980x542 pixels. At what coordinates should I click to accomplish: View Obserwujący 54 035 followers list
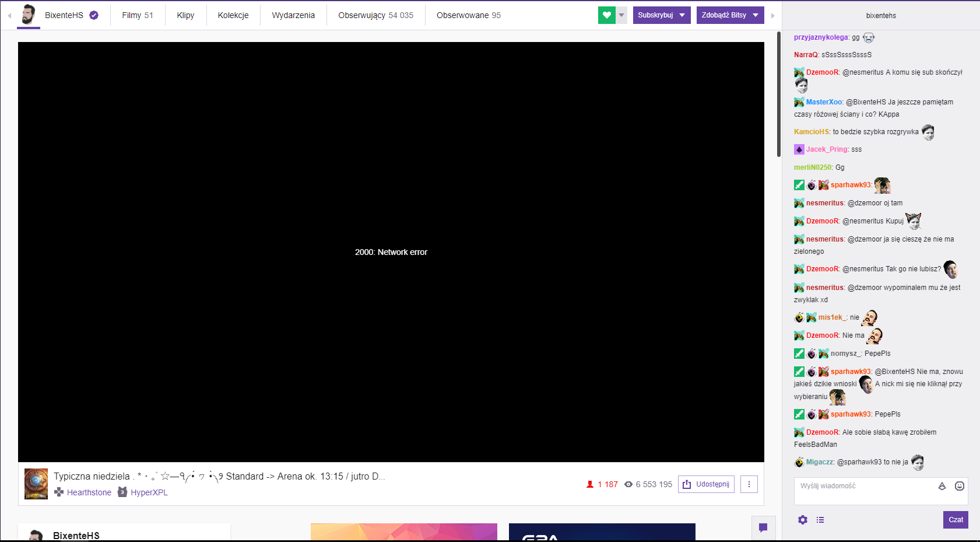click(x=375, y=15)
